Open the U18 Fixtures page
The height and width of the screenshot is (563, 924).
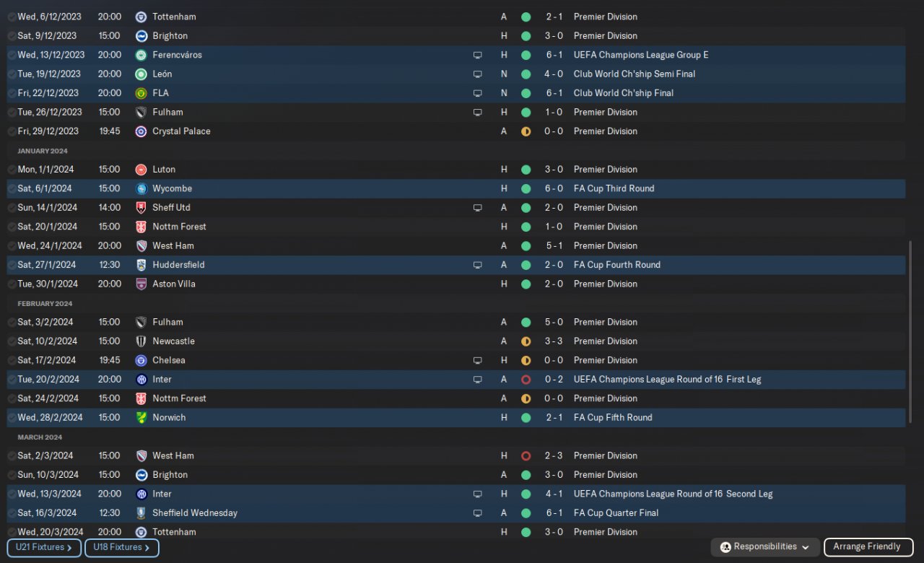point(121,548)
